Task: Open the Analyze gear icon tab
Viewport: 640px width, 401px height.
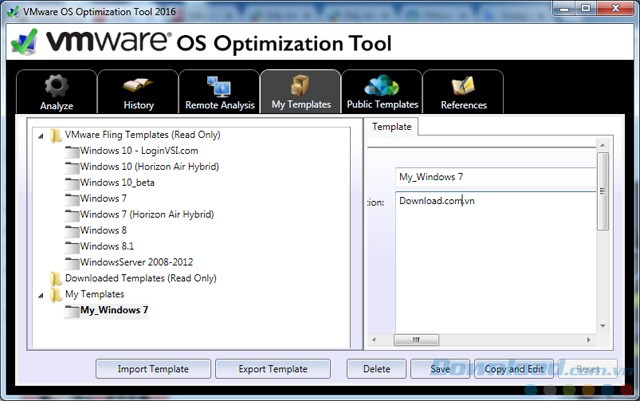Action: [57, 87]
